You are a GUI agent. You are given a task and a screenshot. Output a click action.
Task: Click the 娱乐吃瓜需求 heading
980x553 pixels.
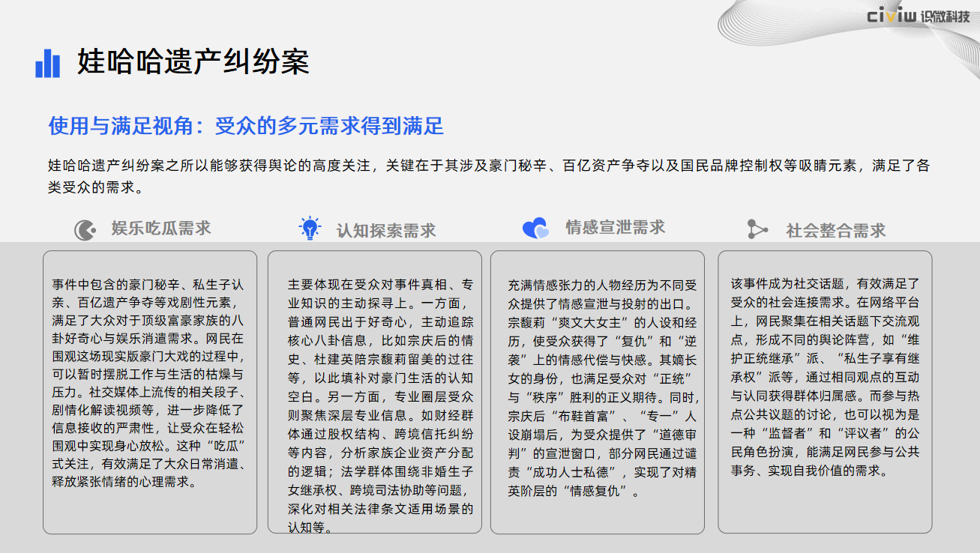pyautogui.click(x=161, y=229)
